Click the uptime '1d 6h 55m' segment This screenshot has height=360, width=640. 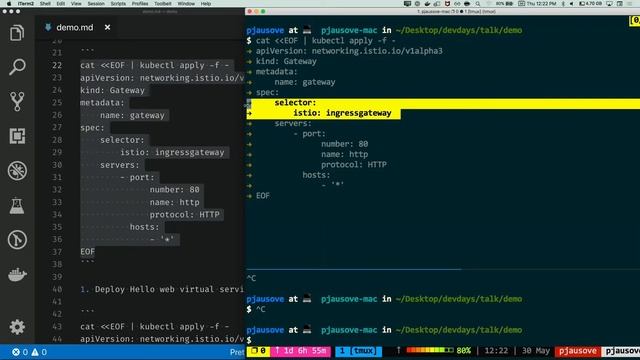301,351
